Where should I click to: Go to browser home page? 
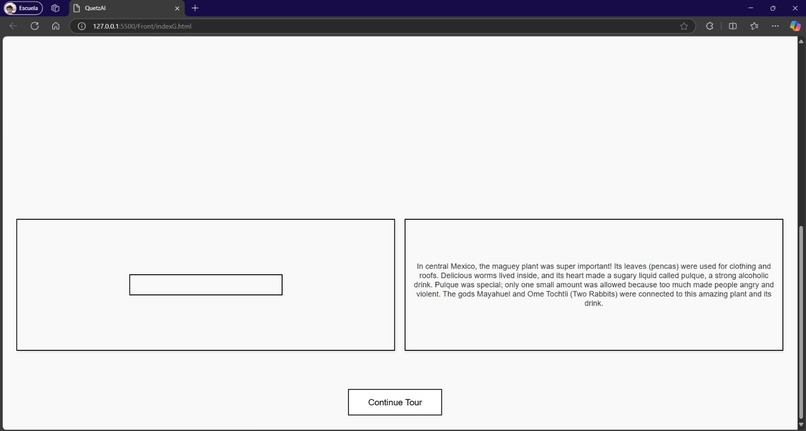pos(56,26)
